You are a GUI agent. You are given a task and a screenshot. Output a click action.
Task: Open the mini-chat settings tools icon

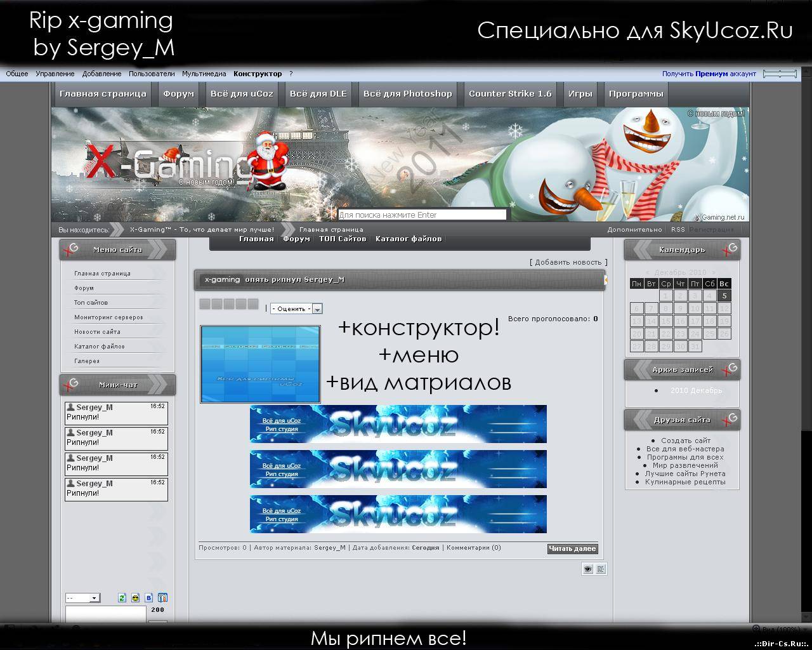click(x=163, y=598)
